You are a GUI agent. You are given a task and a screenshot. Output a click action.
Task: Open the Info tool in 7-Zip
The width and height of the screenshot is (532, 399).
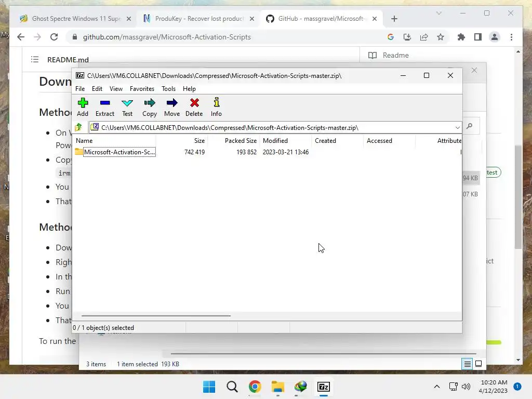216,107
